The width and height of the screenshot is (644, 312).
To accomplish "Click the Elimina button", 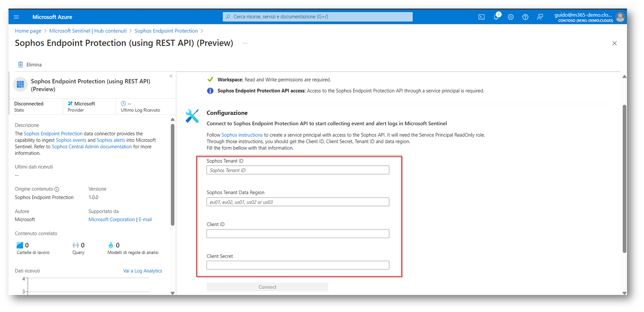I will pos(30,65).
